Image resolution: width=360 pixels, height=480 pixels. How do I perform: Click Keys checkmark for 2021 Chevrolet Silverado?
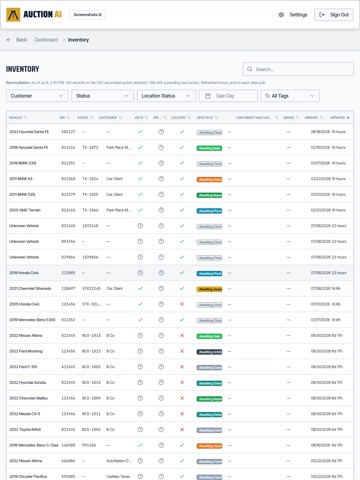pos(140,288)
